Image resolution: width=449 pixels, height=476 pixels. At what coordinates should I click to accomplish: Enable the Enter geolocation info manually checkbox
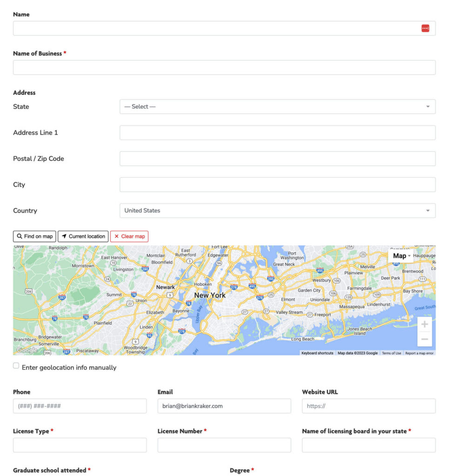[x=16, y=365]
